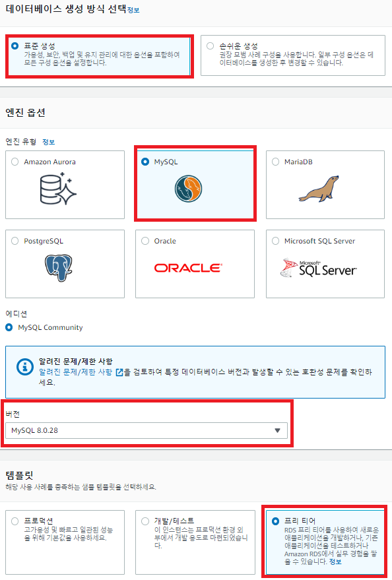Open the 알려진 문제/제한 사항 hyperlink
This screenshot has width=392, height=580.
point(75,372)
